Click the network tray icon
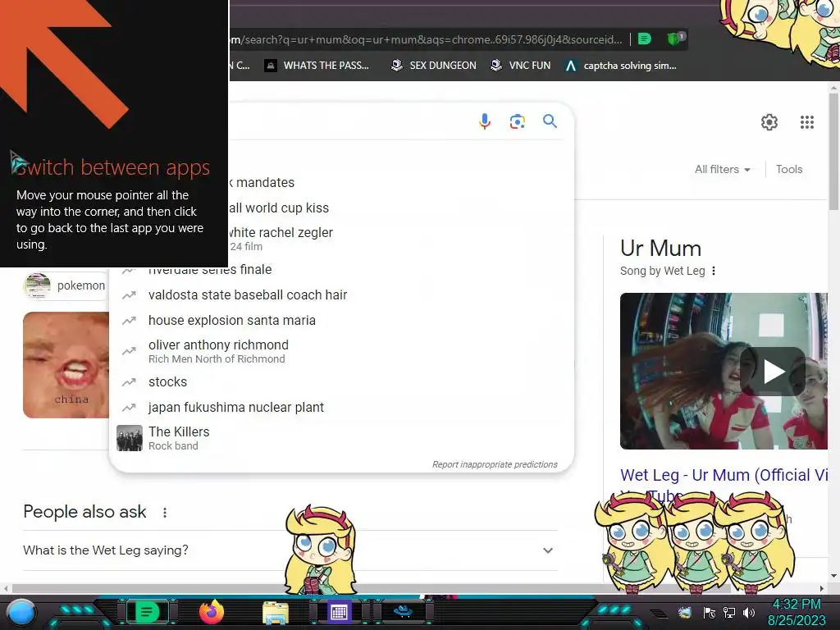The image size is (840, 630). [729, 613]
